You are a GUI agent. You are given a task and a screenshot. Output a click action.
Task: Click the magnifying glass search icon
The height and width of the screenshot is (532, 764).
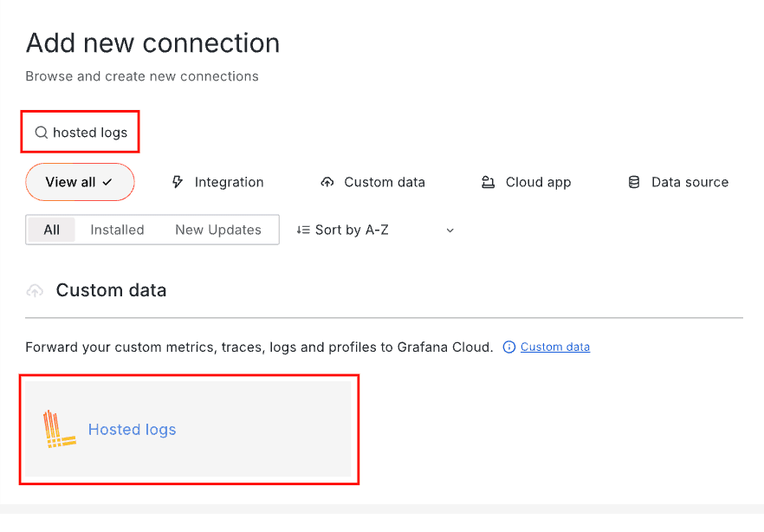pos(41,132)
